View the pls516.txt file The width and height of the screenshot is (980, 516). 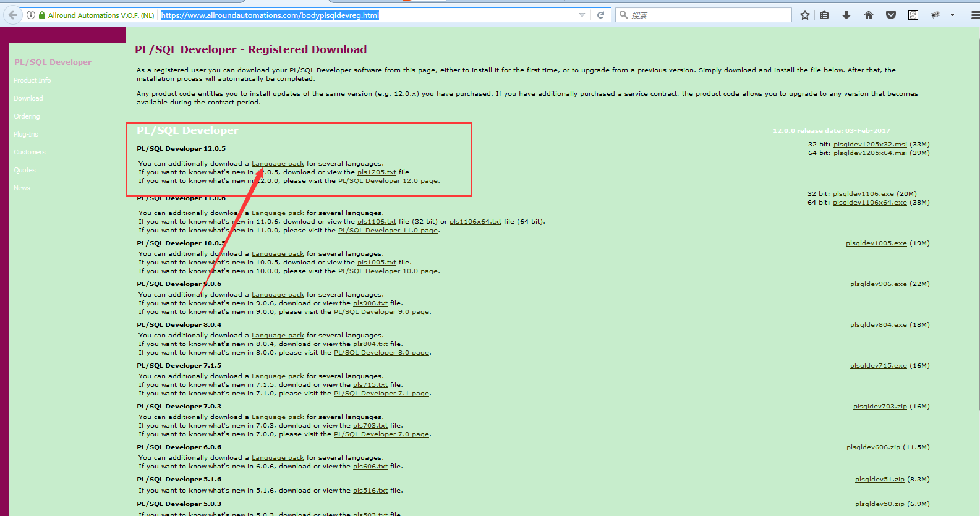coord(370,491)
